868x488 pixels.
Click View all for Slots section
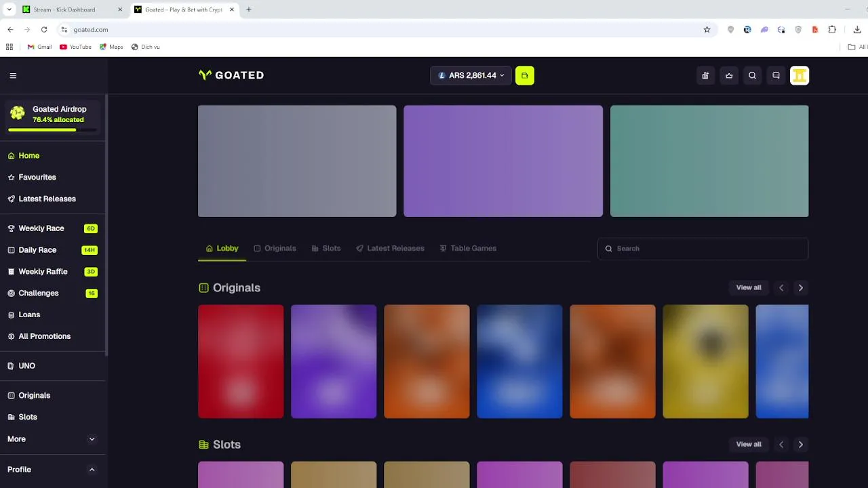click(x=749, y=445)
